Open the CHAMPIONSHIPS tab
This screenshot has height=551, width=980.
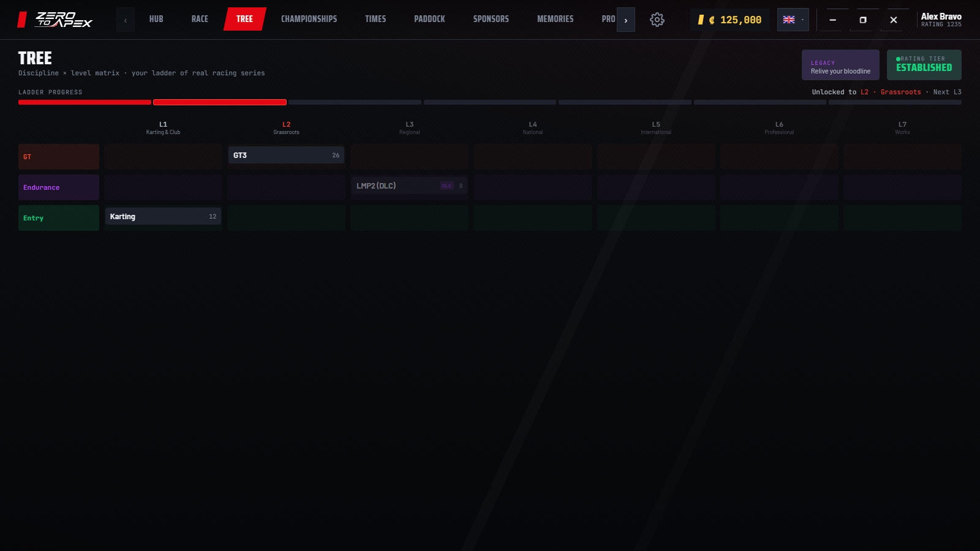tap(309, 19)
